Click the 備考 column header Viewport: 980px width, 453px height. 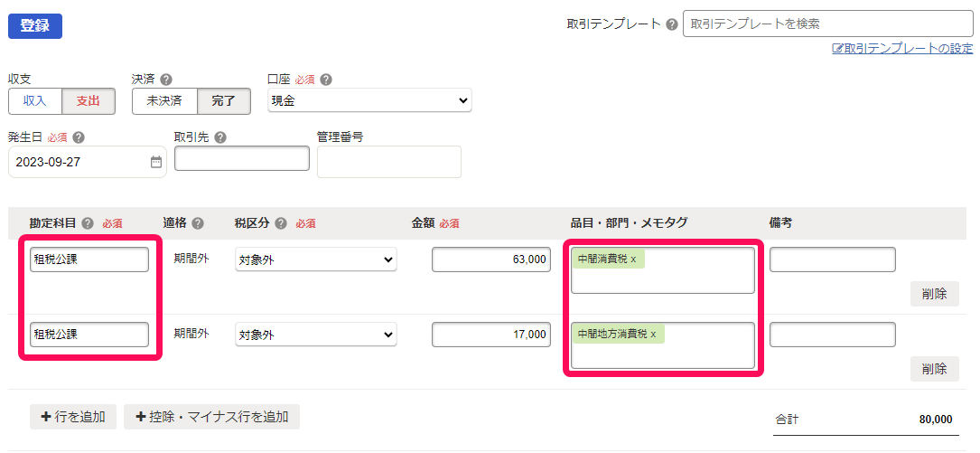[781, 222]
